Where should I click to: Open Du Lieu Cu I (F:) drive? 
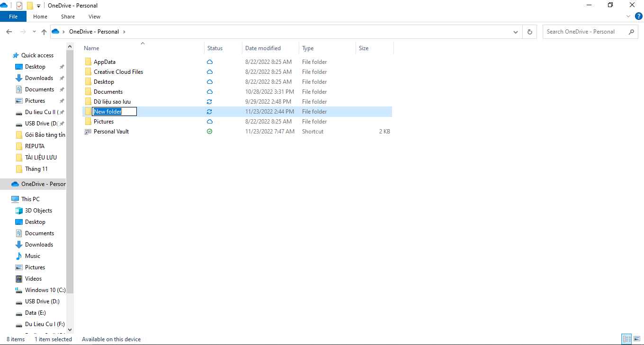tap(45, 324)
